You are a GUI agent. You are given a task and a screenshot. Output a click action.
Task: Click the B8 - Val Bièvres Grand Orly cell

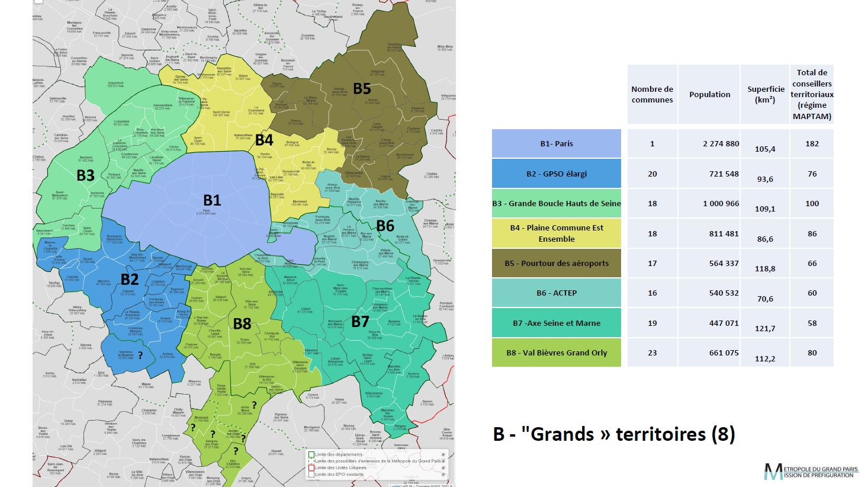click(556, 353)
